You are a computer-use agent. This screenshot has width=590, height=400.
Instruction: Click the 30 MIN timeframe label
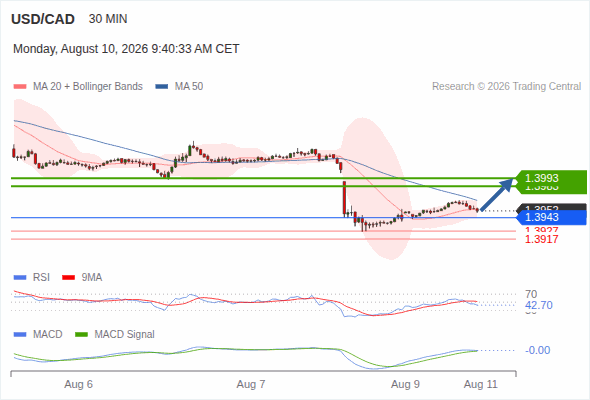(108, 19)
